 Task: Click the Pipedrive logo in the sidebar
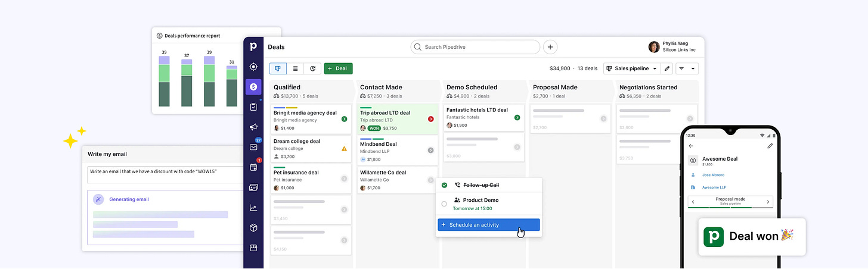tap(253, 46)
